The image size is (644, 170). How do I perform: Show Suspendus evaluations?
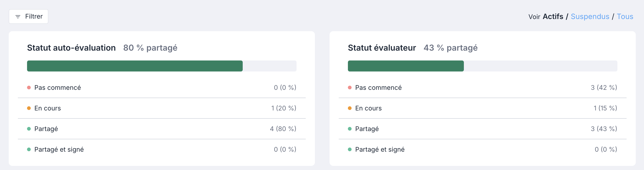pos(590,16)
